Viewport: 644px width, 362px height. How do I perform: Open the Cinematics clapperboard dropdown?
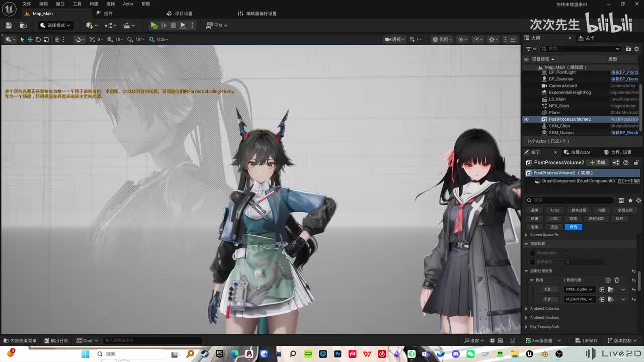129,25
